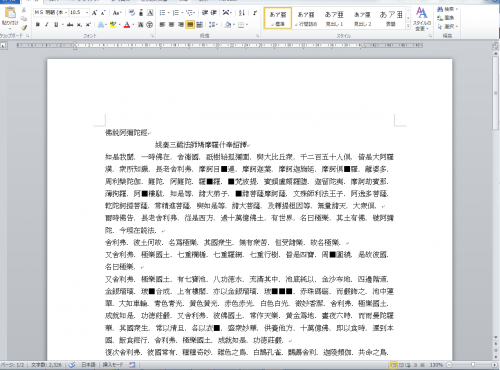Center align the text
Screen dimensions: 500x370
pos(171,24)
